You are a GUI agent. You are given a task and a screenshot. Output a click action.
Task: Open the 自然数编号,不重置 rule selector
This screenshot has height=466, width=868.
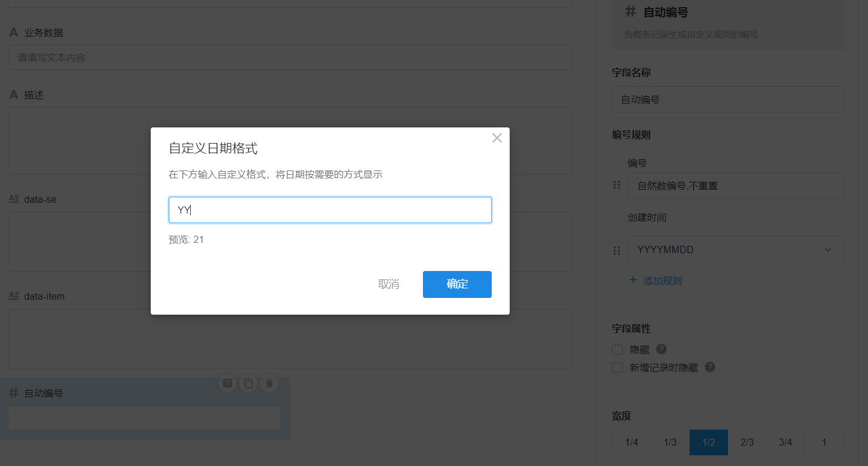(x=735, y=185)
